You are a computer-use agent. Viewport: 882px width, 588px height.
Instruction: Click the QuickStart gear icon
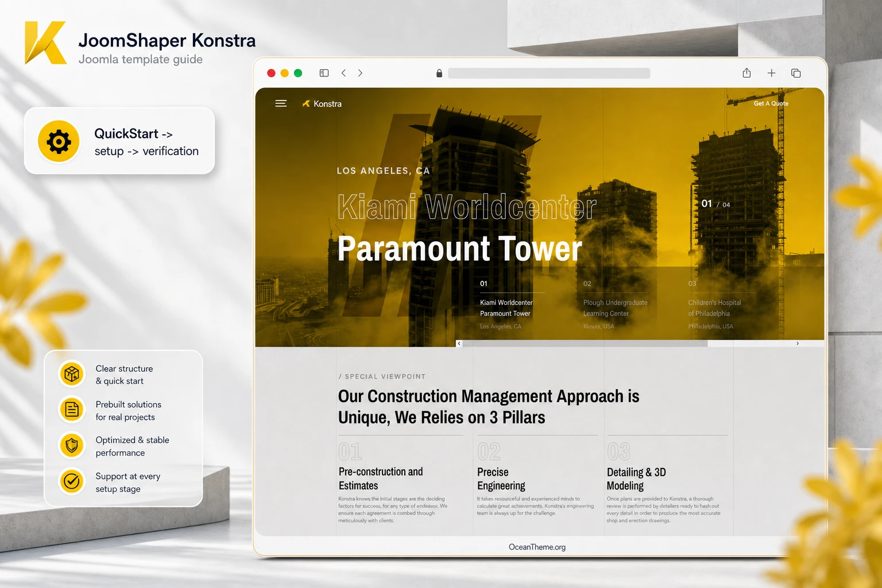click(x=59, y=141)
